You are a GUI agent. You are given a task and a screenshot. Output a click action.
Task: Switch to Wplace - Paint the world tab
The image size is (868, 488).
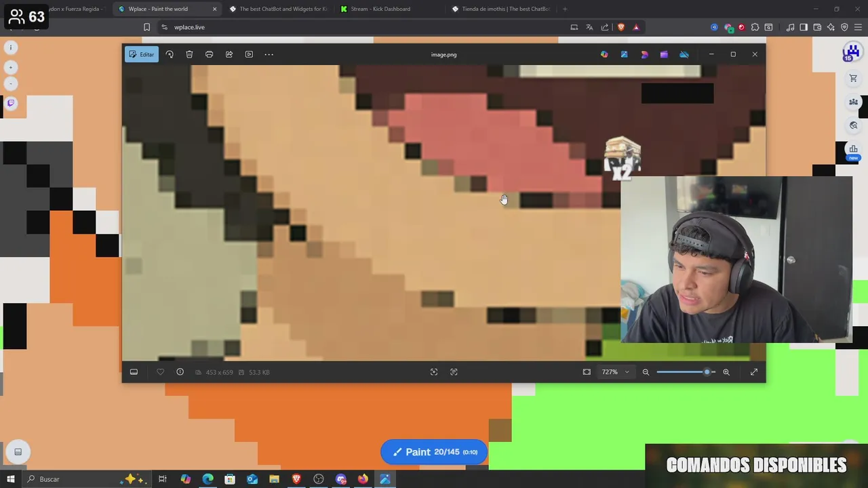[167, 9]
